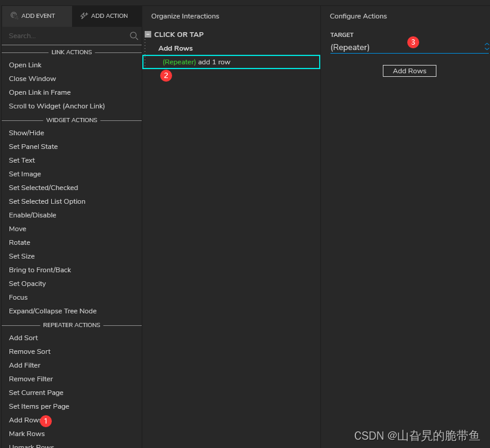Screen dimensions: 490x448
Task: Choose the Set Size action
Action: (x=22, y=256)
